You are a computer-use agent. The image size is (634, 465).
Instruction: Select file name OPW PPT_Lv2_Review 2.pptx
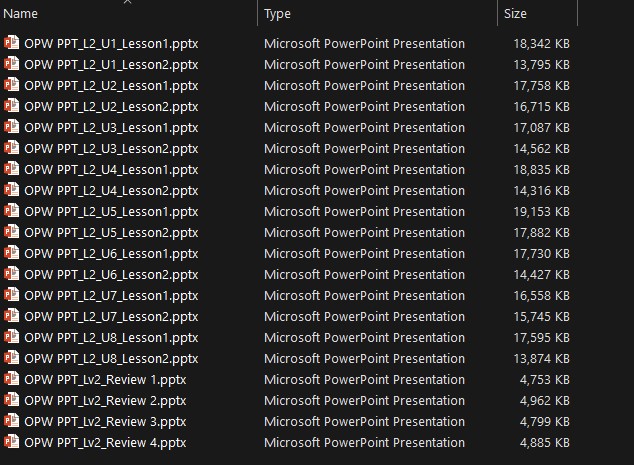coord(105,401)
